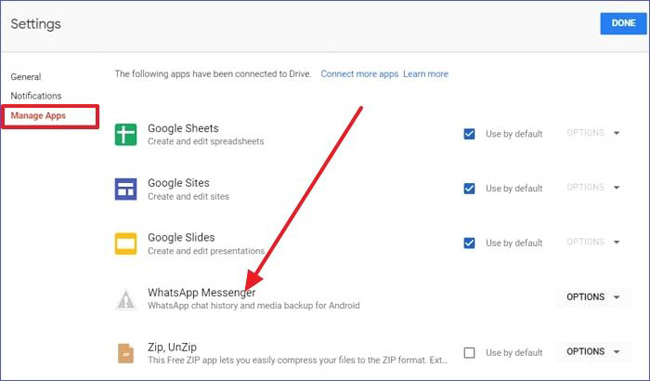Enable Use by default for Zip, UnZip
Image resolution: width=650 pixels, height=381 pixels.
coord(469,353)
